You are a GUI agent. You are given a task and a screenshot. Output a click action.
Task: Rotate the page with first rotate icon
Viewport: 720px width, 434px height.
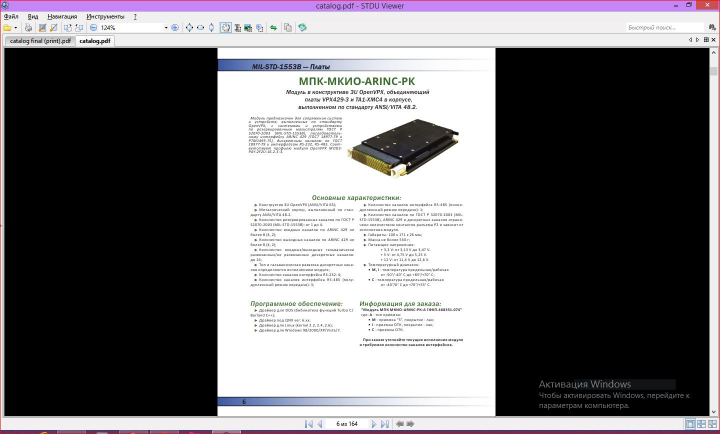68,28
